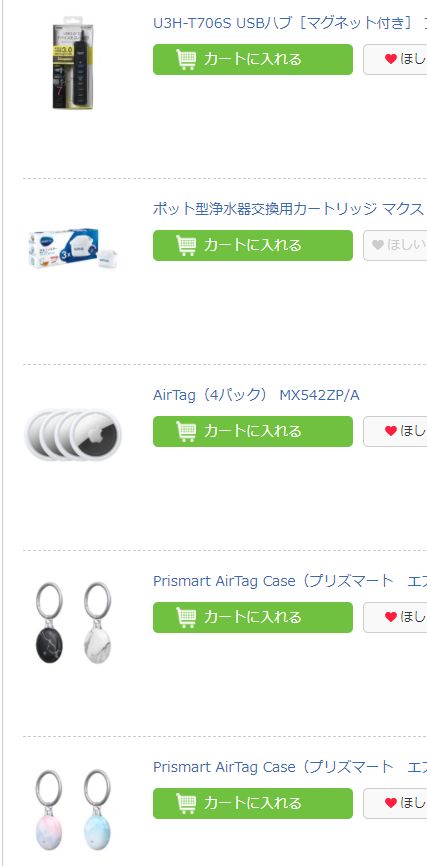This screenshot has width=427, height=866.
Task: Click the gray heart on water filter cartridge
Action: 378,245
